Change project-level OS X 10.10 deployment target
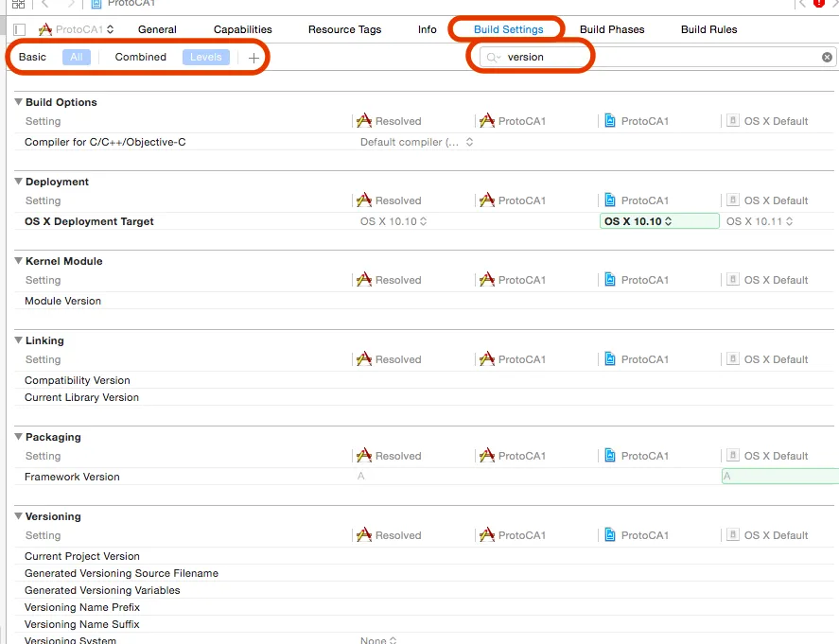 659,221
